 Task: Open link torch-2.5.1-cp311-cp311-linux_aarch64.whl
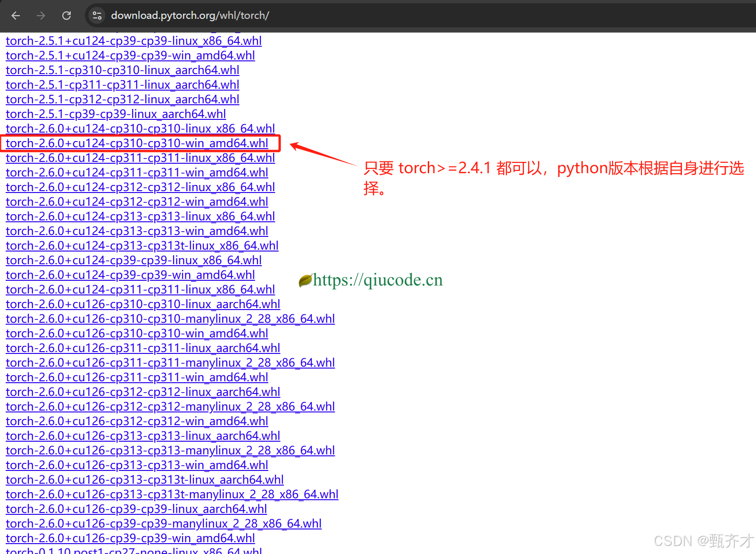tap(123, 85)
